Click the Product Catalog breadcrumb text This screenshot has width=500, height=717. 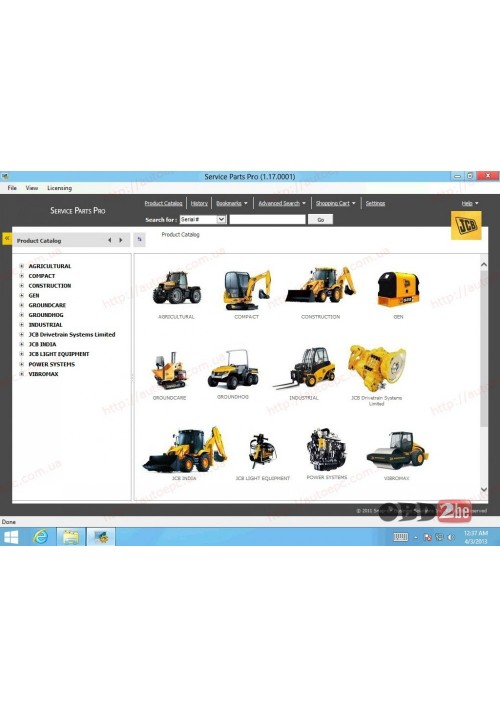180,234
